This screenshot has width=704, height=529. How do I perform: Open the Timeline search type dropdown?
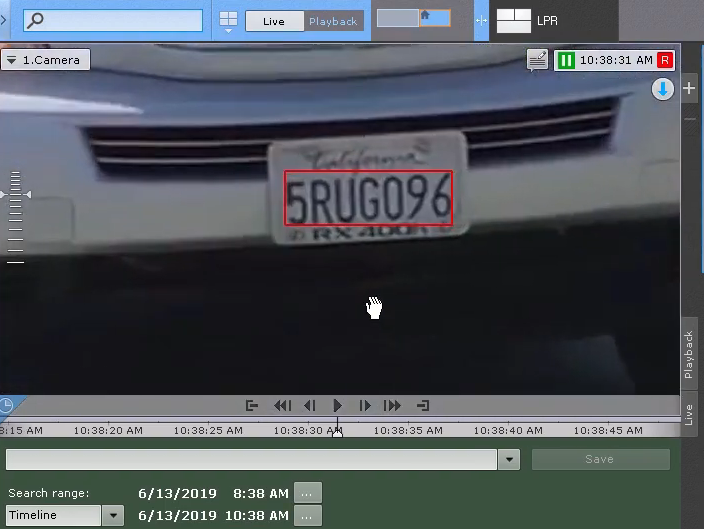tap(112, 516)
